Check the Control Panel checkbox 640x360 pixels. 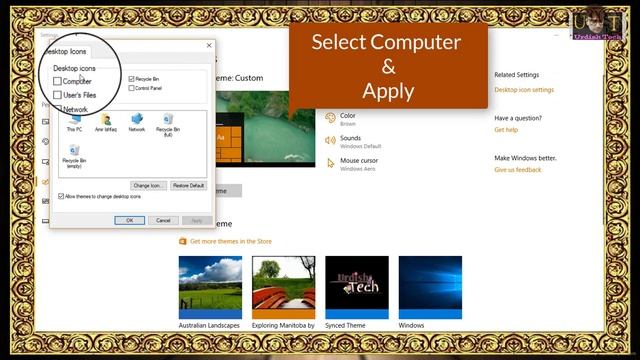[x=131, y=88]
